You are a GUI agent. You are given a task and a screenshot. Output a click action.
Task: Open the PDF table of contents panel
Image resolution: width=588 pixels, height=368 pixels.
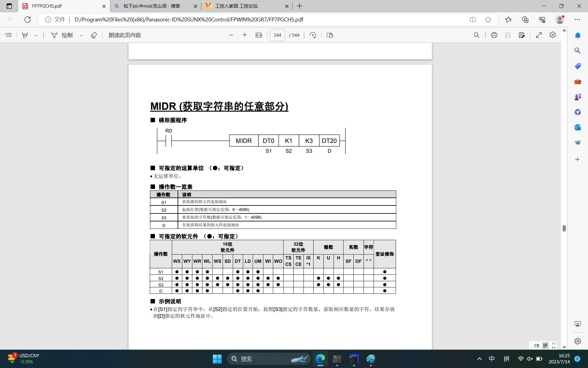point(9,35)
